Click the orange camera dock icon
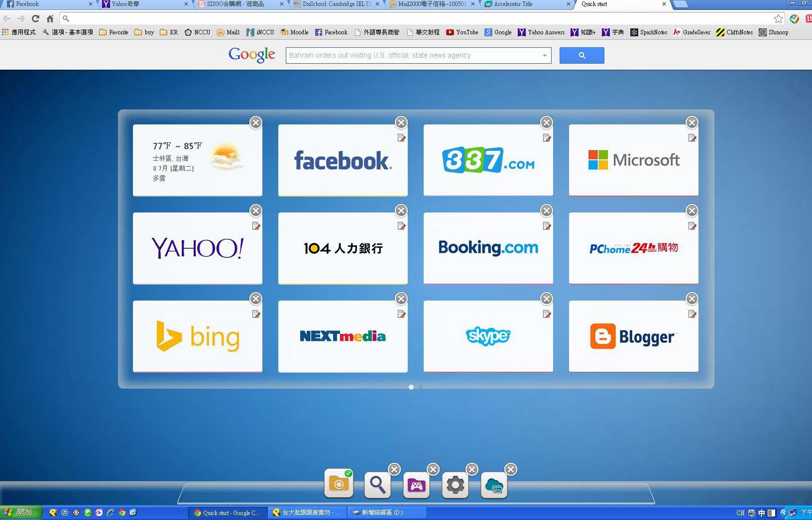The height and width of the screenshot is (520, 812). [339, 484]
